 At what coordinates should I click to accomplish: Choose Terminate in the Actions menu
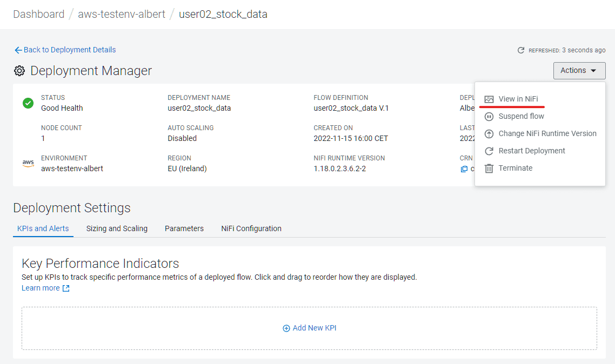[x=515, y=168]
